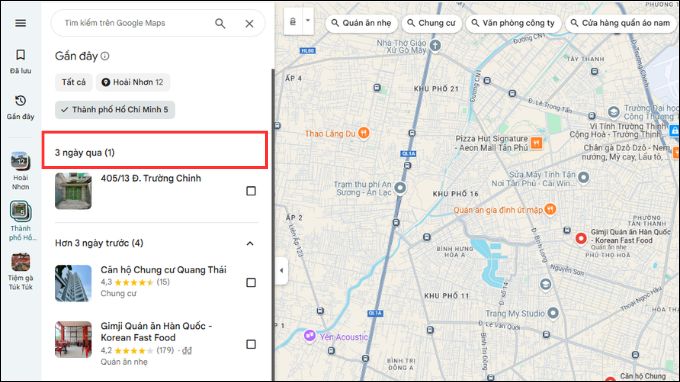The image size is (680, 382).
Task: Open Gimji Quán ăn Hàn Quốc - Korean Fast Food title
Action: (x=156, y=332)
